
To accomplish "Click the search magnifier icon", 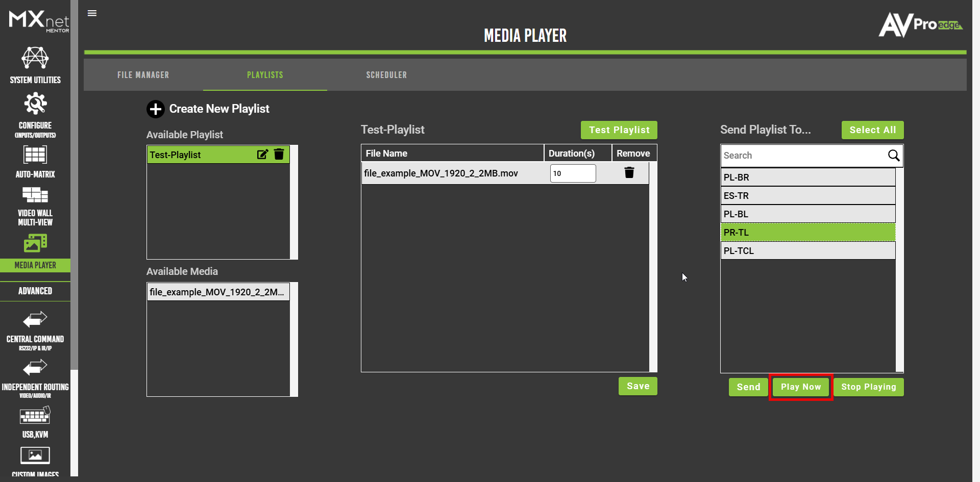I will [893, 156].
